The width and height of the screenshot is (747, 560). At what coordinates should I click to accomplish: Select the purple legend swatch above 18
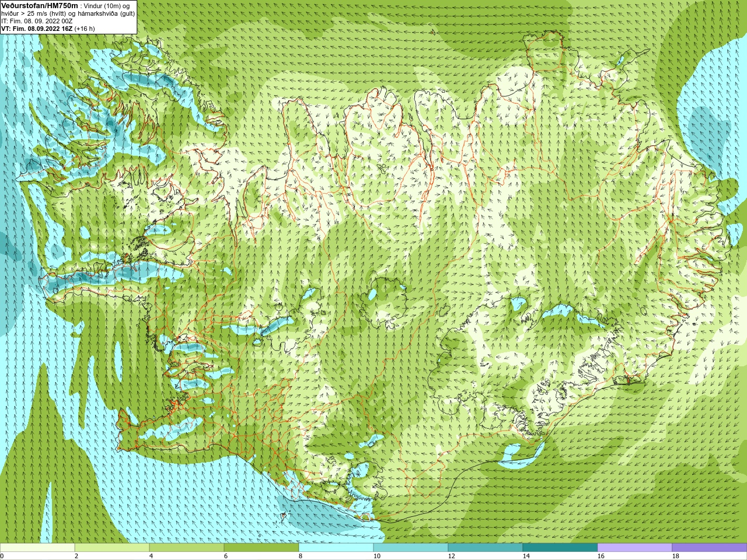click(709, 548)
